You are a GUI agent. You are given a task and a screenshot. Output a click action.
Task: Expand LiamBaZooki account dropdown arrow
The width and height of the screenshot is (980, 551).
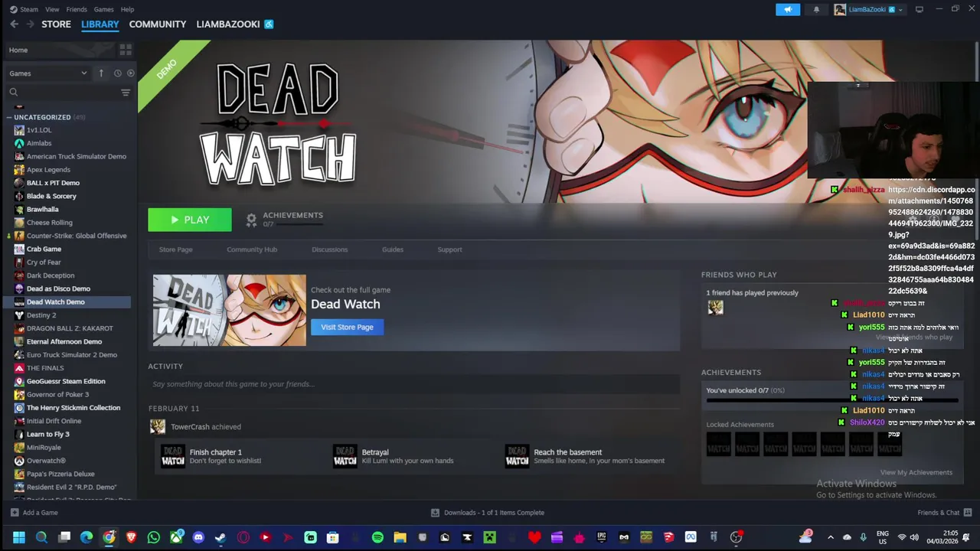(900, 10)
